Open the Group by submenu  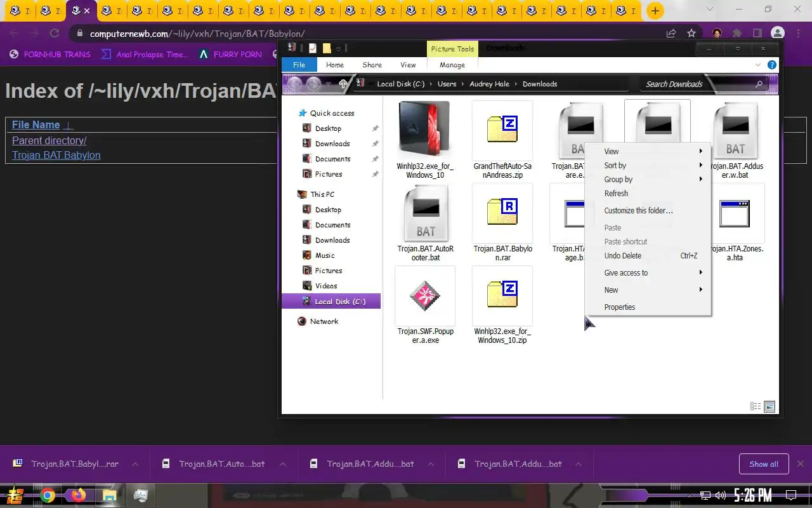click(x=648, y=179)
